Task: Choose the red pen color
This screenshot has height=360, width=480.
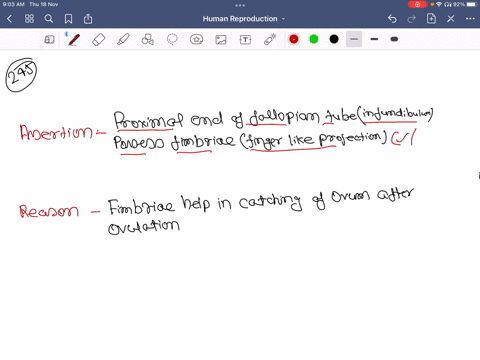Action: (x=294, y=39)
